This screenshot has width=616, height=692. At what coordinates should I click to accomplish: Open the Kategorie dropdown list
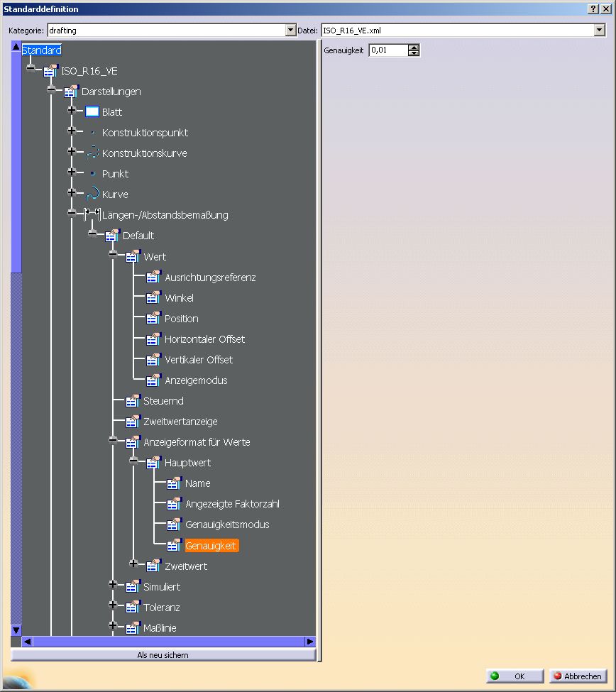tap(290, 30)
